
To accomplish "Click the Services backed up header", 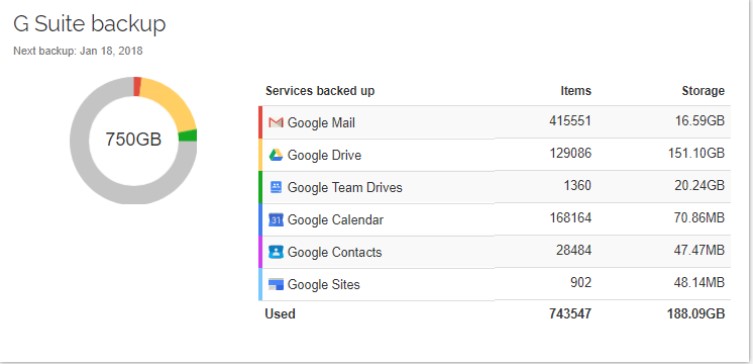I will [x=320, y=91].
